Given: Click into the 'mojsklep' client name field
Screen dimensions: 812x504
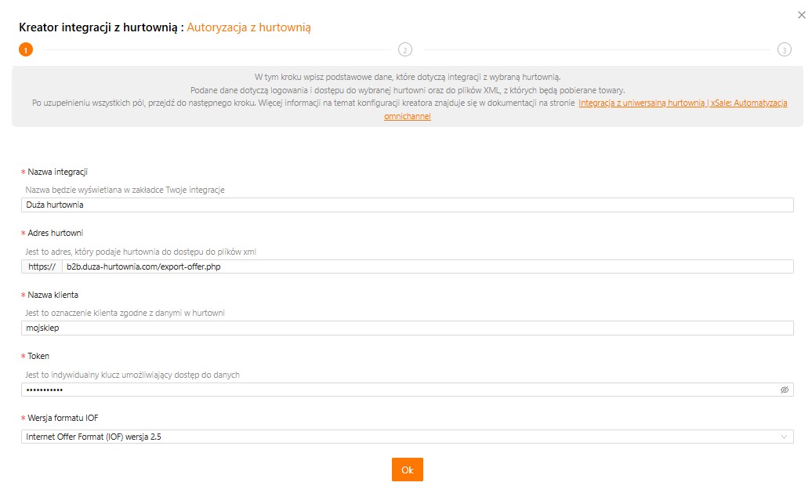Looking at the screenshot, I should (x=407, y=328).
